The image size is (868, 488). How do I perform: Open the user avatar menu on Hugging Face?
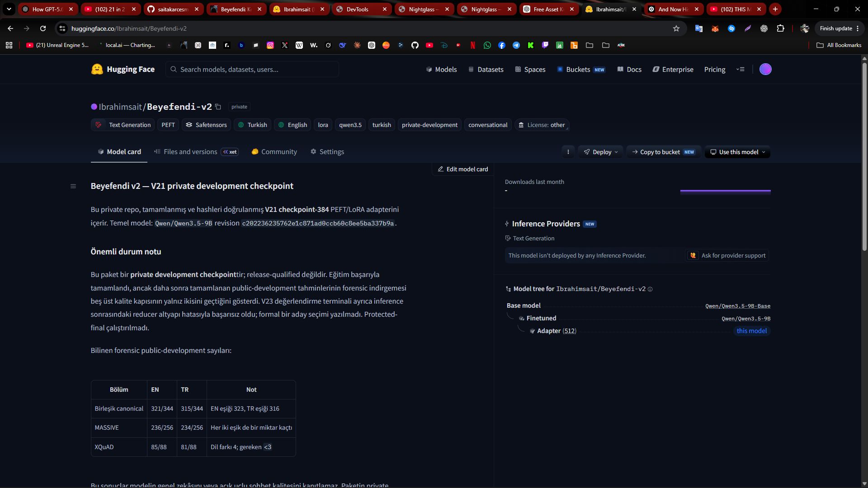pyautogui.click(x=765, y=69)
